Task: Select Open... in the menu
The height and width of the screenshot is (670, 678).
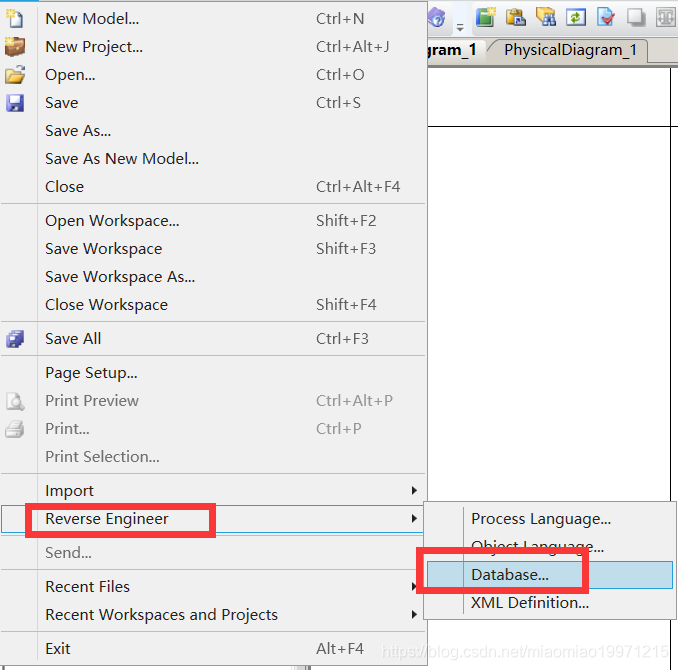Action: 214,75
